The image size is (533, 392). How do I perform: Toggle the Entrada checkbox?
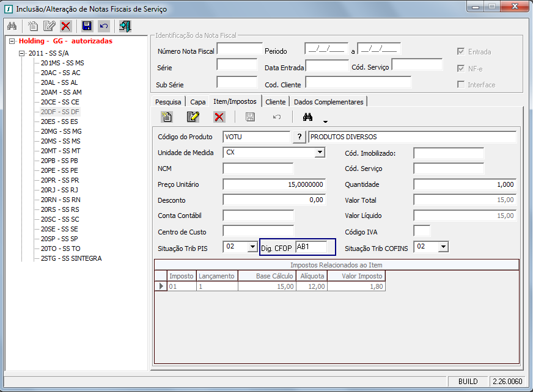[x=461, y=52]
